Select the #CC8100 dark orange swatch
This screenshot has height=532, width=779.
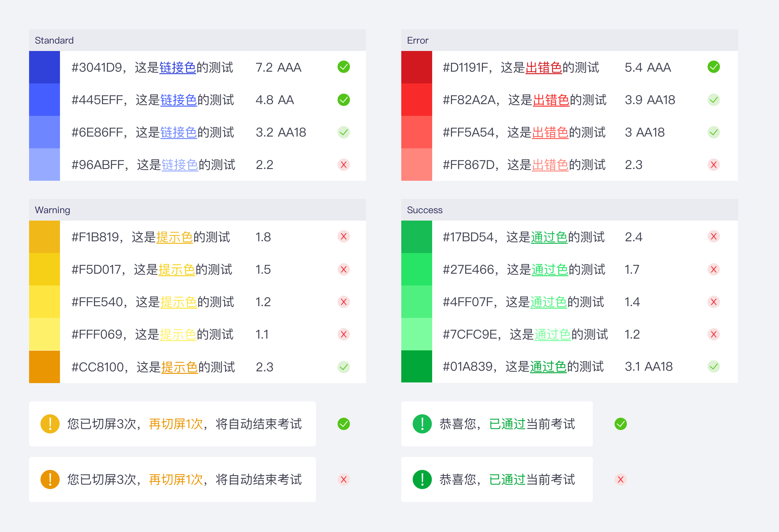pos(44,366)
